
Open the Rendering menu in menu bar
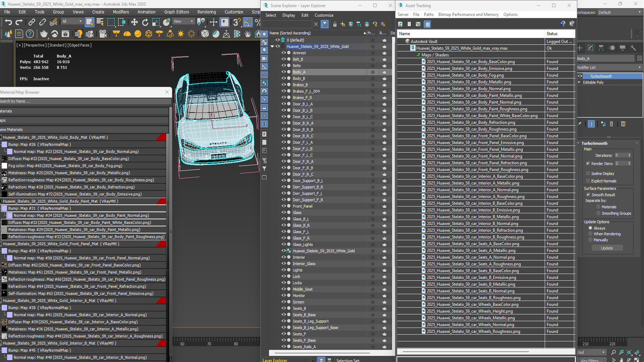206,12
